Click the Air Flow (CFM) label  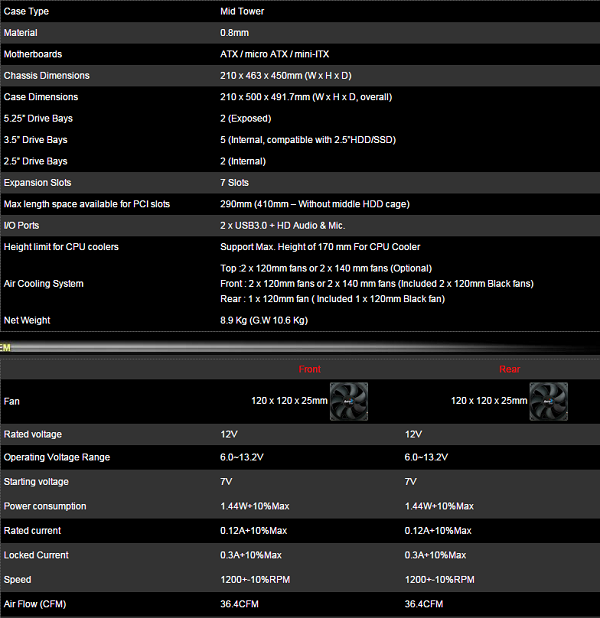[x=35, y=604]
